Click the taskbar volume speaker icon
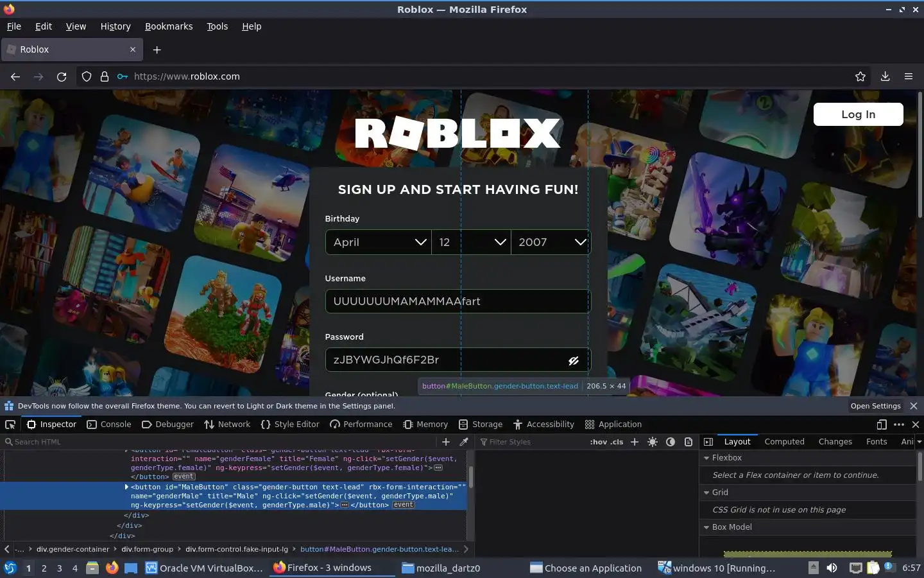924x578 pixels. coord(832,568)
